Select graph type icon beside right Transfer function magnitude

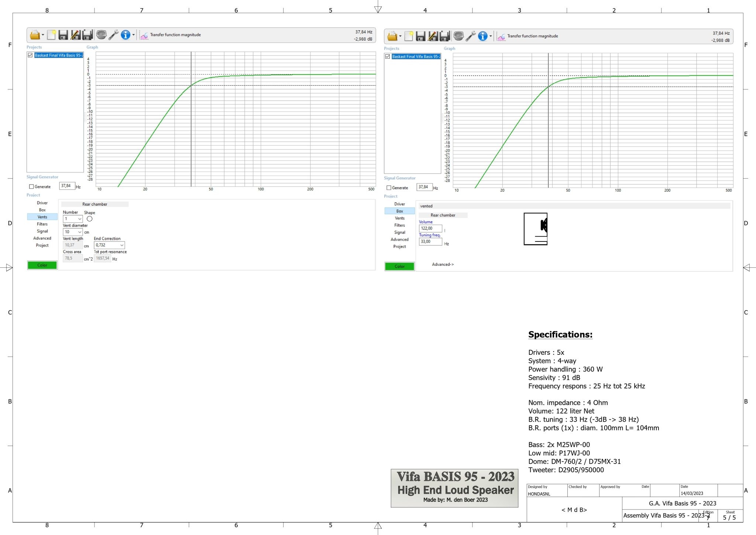[501, 37]
